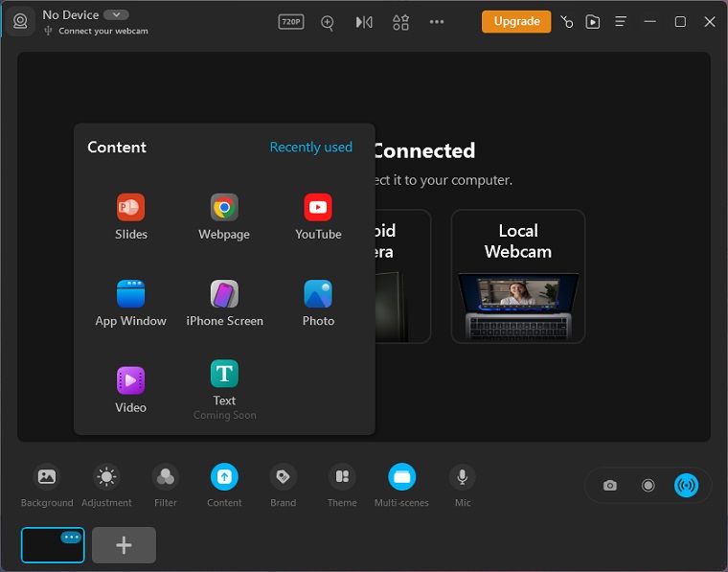Click the zoom-in magnifier icon

[x=328, y=22]
